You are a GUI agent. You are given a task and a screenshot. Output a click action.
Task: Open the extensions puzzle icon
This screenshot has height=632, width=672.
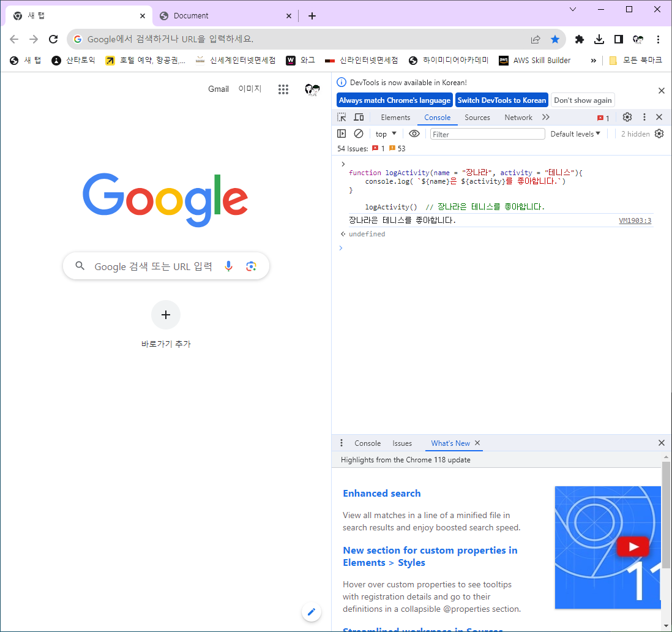(580, 39)
